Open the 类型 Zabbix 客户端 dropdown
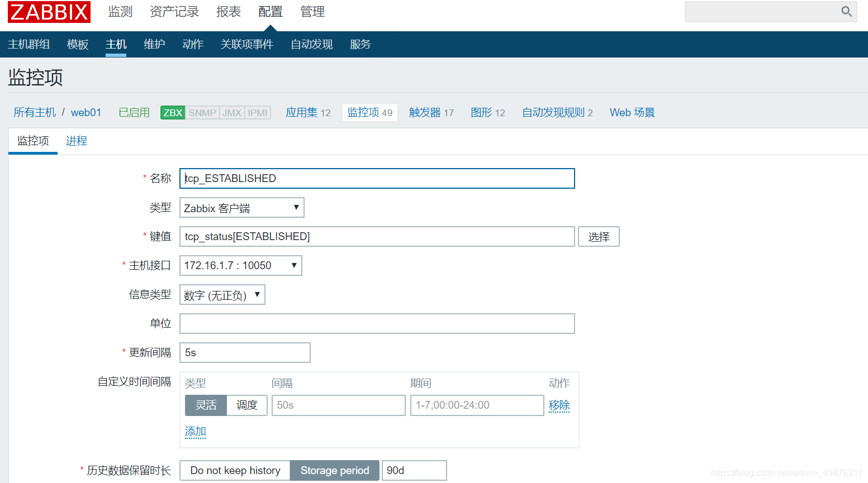The width and height of the screenshot is (868, 483). coord(241,208)
